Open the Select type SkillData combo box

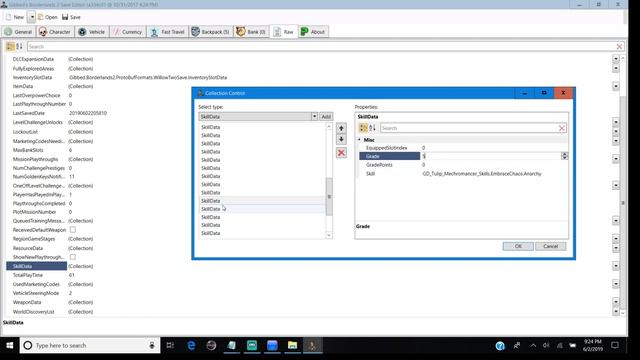coord(258,117)
